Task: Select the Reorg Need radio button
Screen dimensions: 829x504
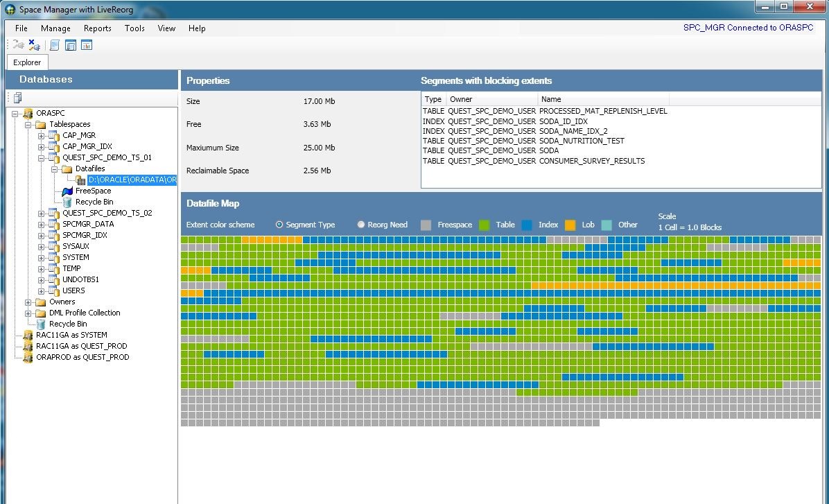Action: click(x=361, y=225)
